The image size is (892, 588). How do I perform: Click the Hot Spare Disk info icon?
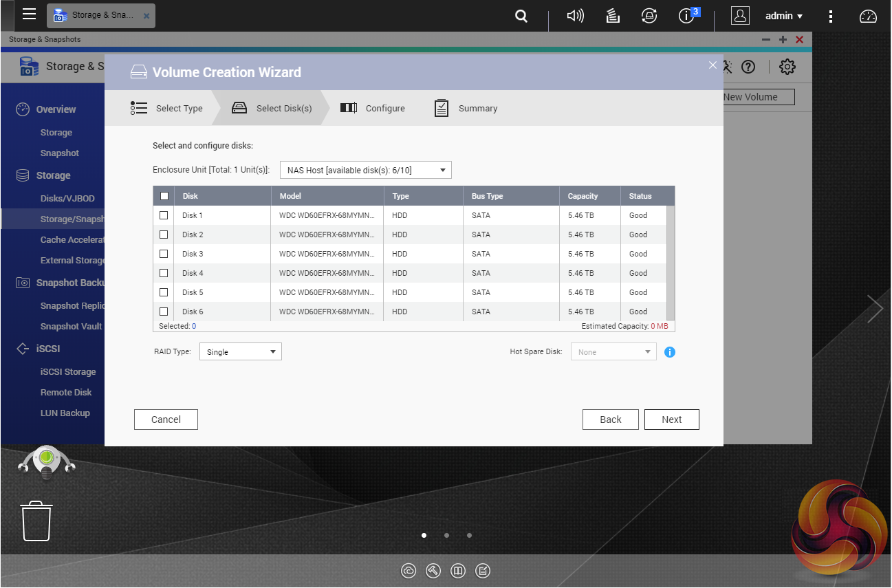pos(670,352)
